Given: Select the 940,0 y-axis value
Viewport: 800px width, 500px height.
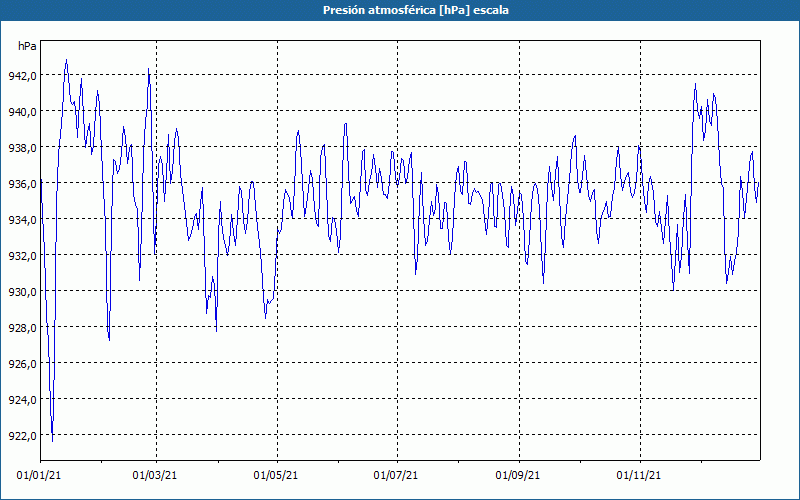Looking at the screenshot, I should tap(22, 112).
